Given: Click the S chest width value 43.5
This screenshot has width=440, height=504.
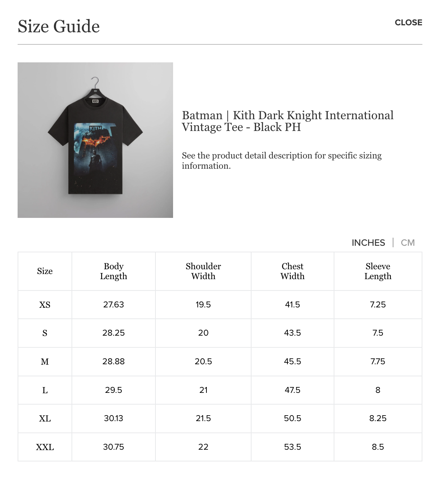Looking at the screenshot, I should [293, 333].
